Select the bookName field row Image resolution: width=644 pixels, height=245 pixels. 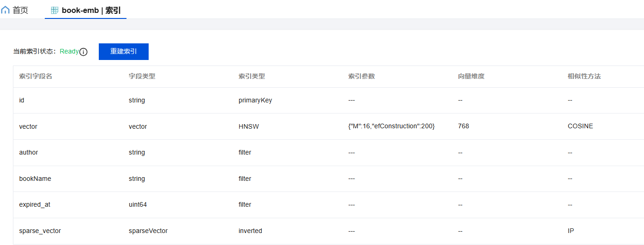point(35,179)
